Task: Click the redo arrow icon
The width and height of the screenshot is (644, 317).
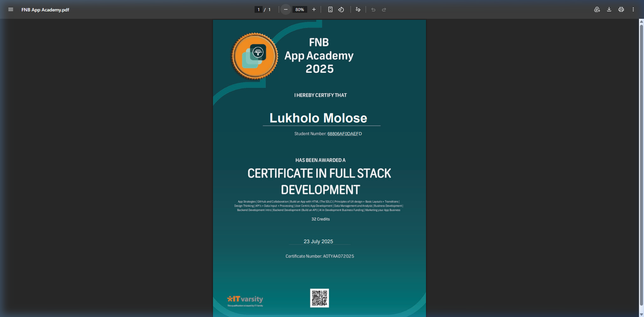Action: 384,9
